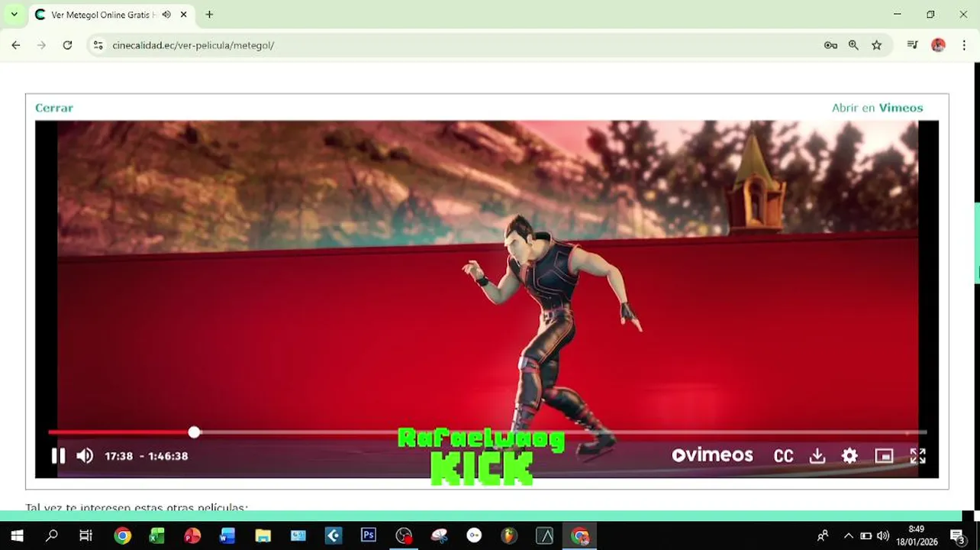Screen dimensions: 980x550
Task: Open Photoshop from the taskbar
Action: 369,536
